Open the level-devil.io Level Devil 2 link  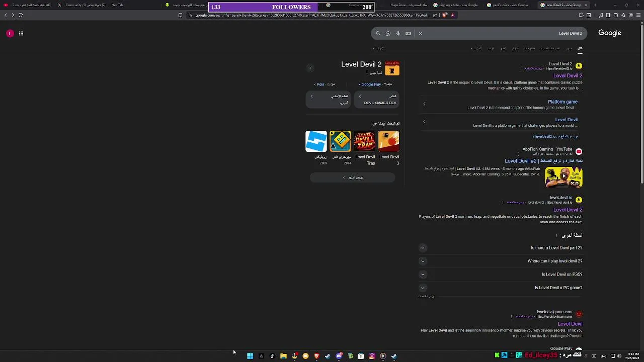pyautogui.click(x=568, y=210)
